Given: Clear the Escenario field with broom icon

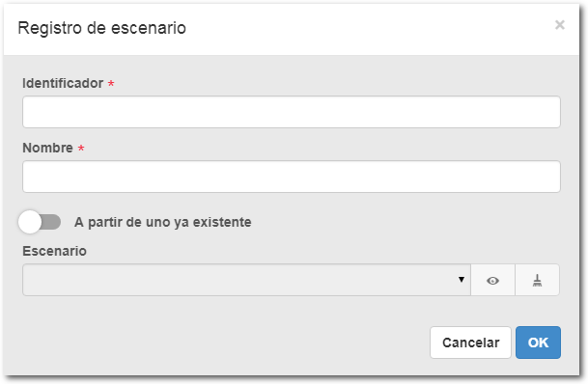Looking at the screenshot, I should 538,280.
